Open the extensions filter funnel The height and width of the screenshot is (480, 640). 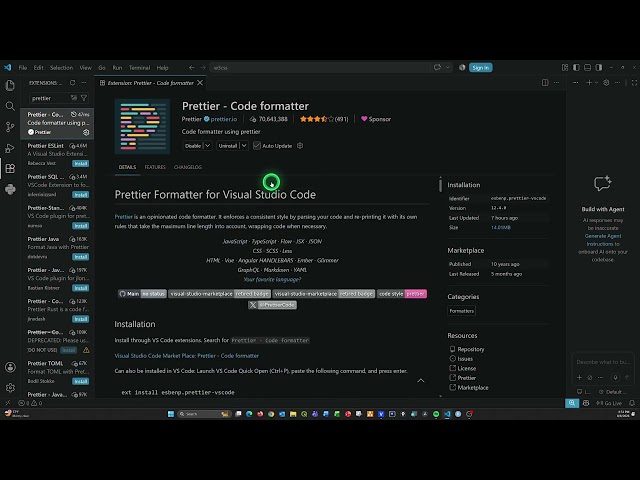point(84,98)
